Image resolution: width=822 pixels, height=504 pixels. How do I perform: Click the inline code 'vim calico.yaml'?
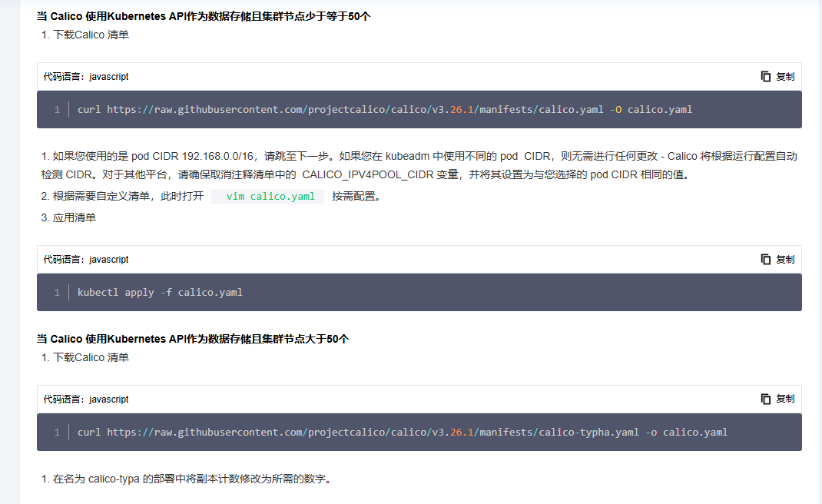pos(270,197)
